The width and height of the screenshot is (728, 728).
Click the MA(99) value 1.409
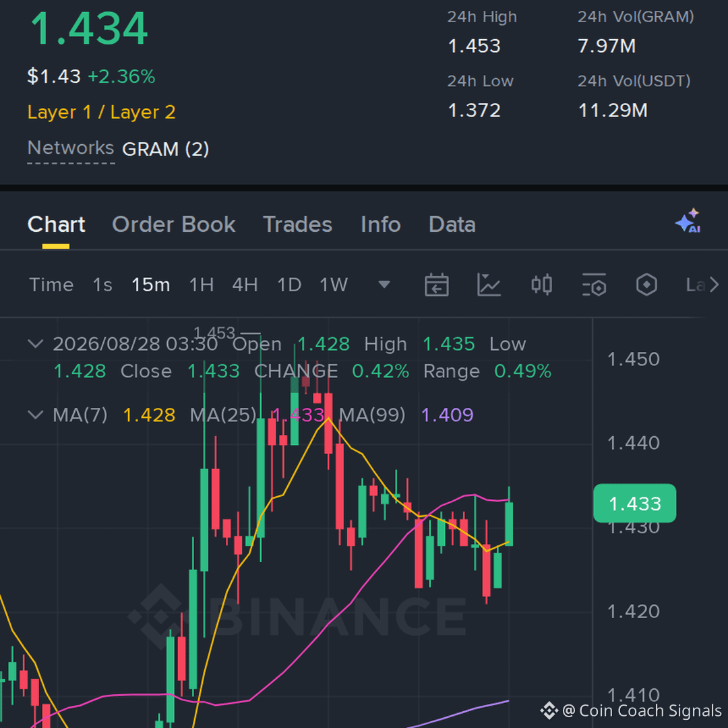point(447,415)
